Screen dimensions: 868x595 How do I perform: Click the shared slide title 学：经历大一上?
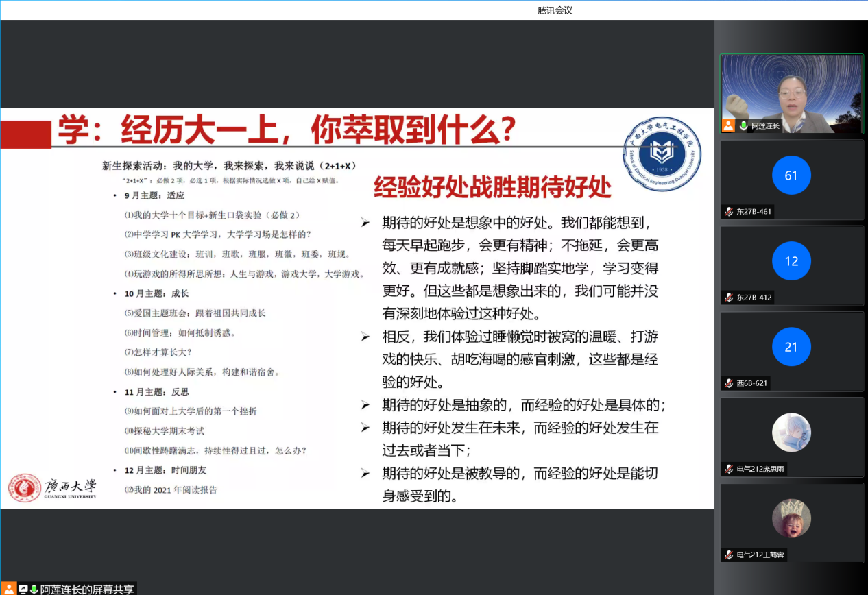point(287,130)
